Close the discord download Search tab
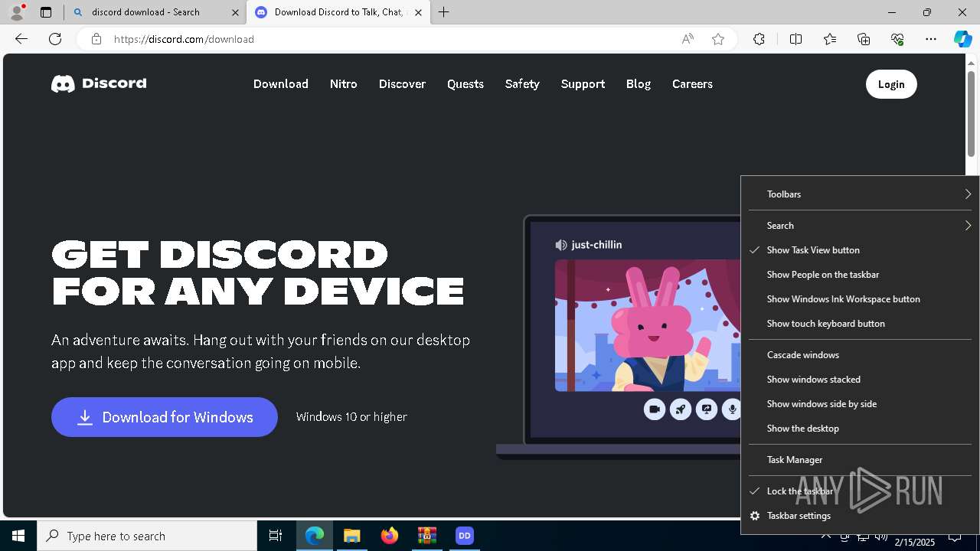This screenshot has width=980, height=551. coord(236,12)
